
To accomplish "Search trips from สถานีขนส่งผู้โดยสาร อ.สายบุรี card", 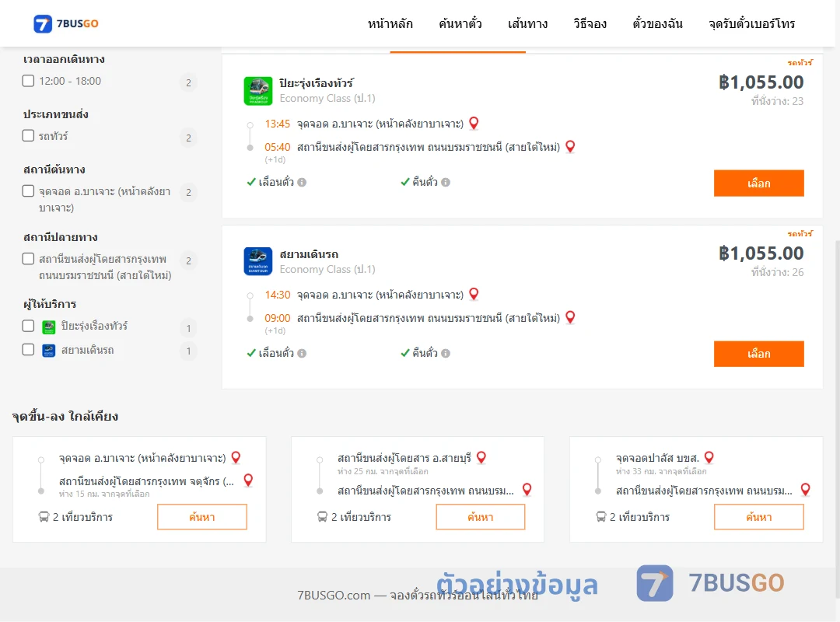I will point(481,517).
